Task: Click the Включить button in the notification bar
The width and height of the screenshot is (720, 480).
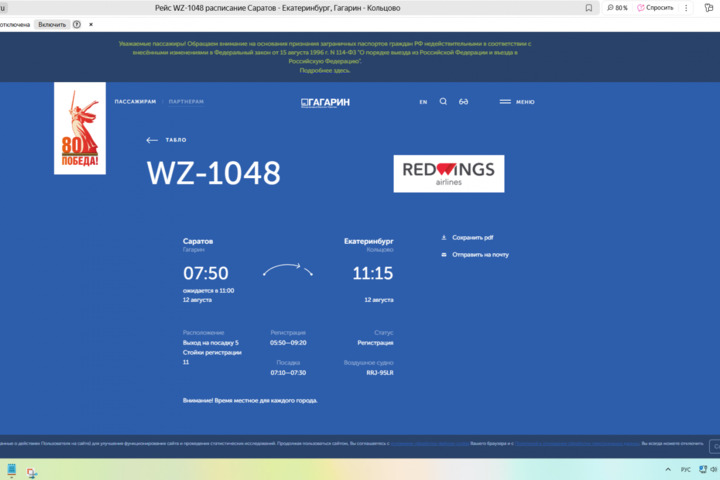Action: tap(52, 24)
